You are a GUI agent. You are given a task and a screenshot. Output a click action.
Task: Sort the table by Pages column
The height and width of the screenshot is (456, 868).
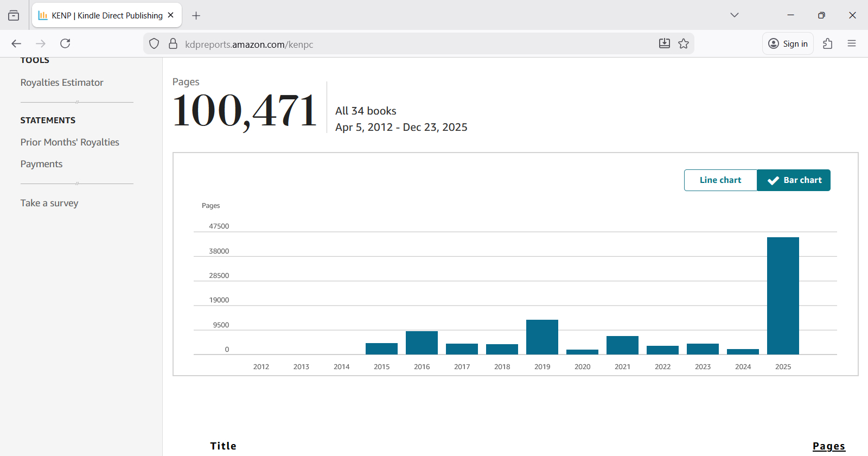coord(828,446)
